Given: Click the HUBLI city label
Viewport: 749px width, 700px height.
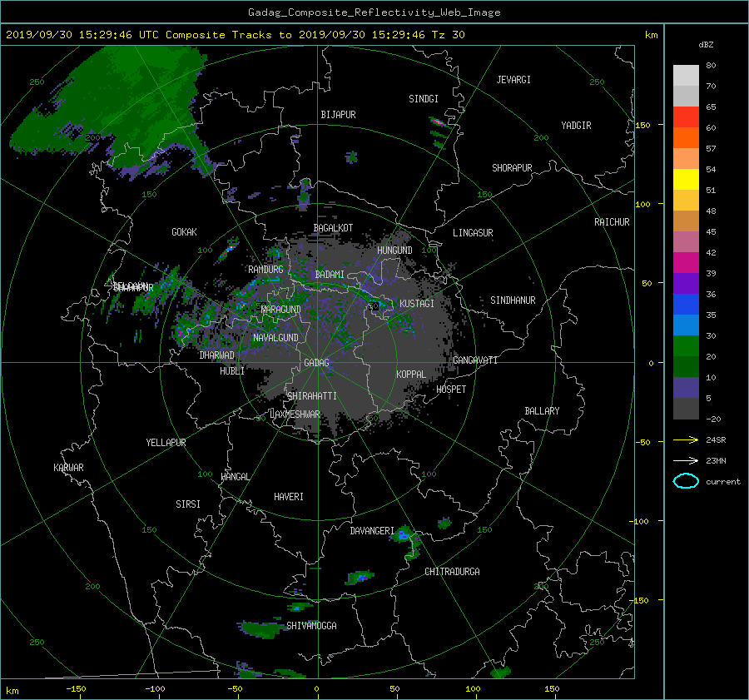Looking at the screenshot, I should [x=231, y=371].
